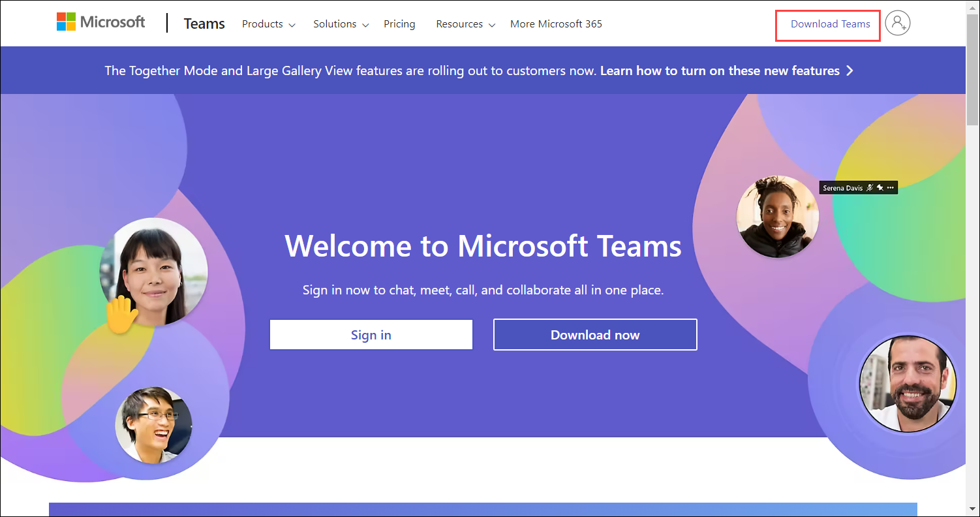Screen dimensions: 980x517
Task: Open the account sign-in avatar icon
Action: pos(898,23)
